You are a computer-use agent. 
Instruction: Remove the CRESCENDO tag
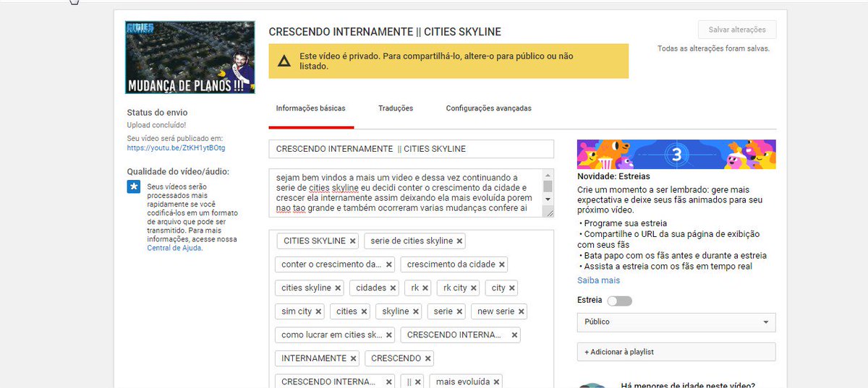[x=427, y=358]
